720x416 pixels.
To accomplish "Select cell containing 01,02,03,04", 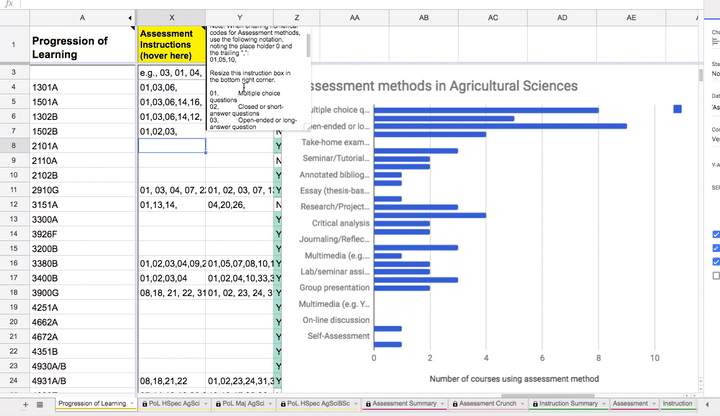I will pos(172,278).
